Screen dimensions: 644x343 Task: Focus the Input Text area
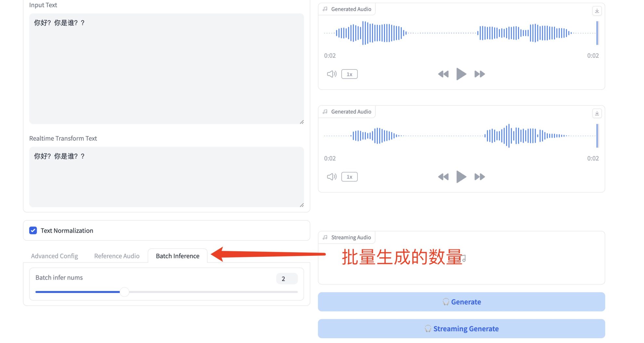(167, 69)
